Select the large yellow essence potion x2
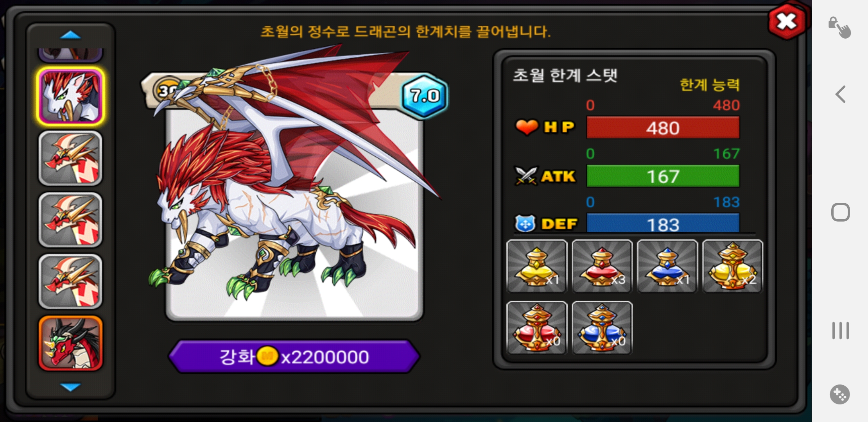This screenshot has width=868, height=422. pyautogui.click(x=732, y=266)
